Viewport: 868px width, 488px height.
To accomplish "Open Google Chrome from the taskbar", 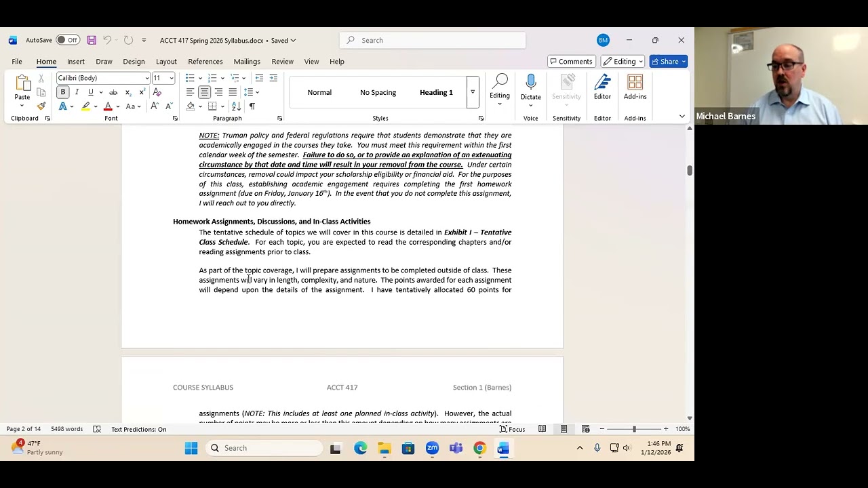I will [479, 448].
